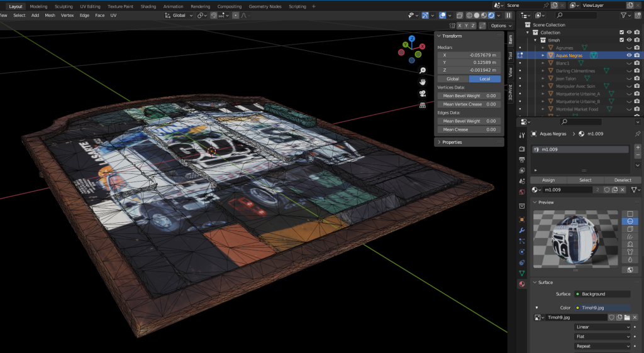Viewport: 644px width, 353px height.
Task: Expand the Blanc1 tree item
Action: [x=543, y=63]
